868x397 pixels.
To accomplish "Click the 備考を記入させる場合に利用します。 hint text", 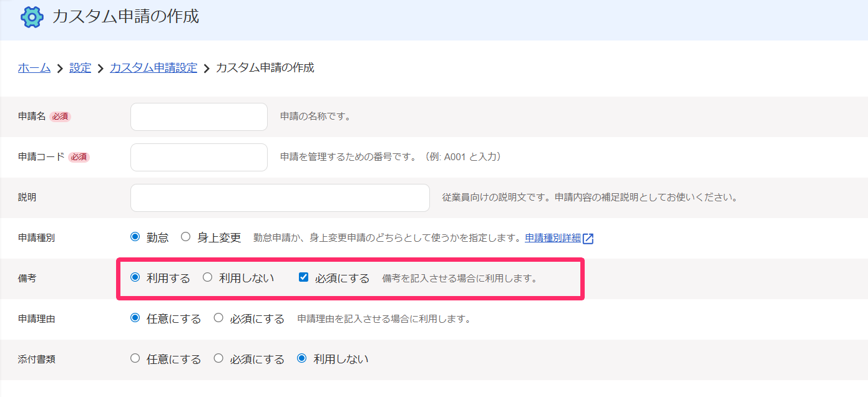I will click(x=460, y=279).
